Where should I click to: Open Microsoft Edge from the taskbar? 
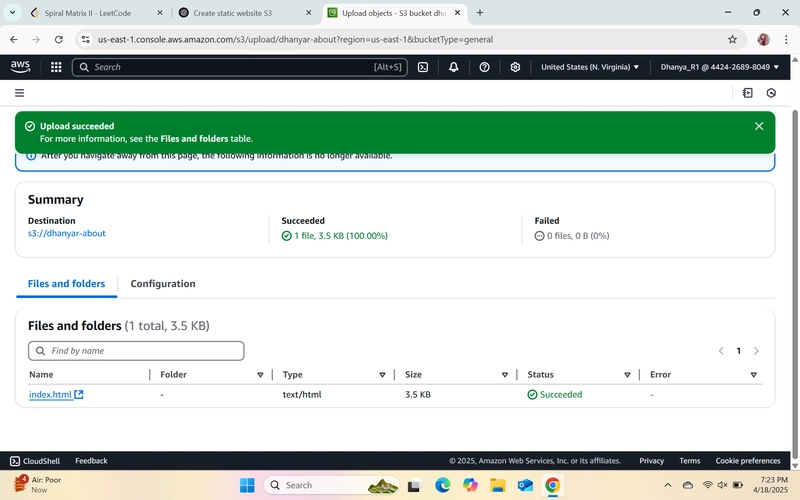[442, 485]
